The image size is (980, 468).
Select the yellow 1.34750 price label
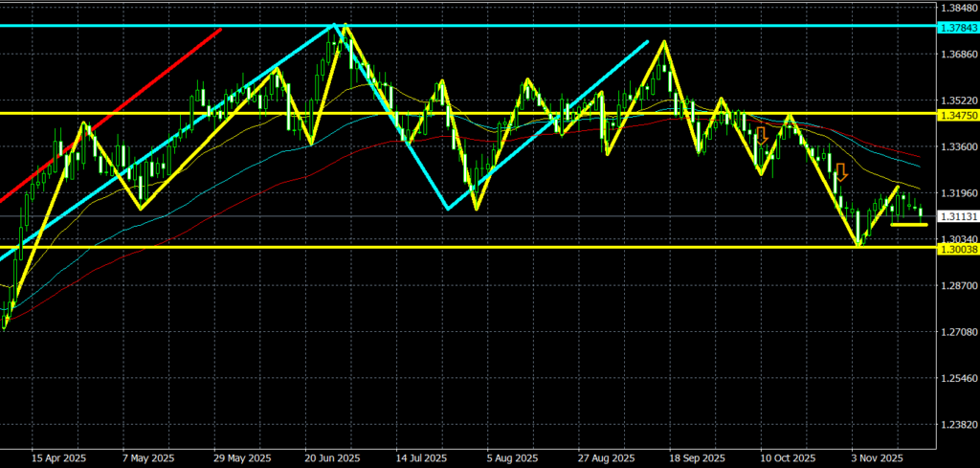[957, 114]
